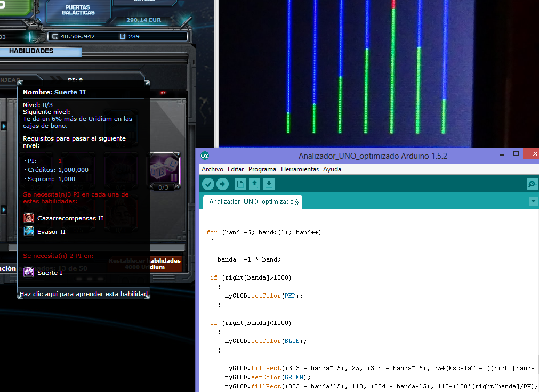Click the Arduino logo icon in title bar

(x=205, y=156)
